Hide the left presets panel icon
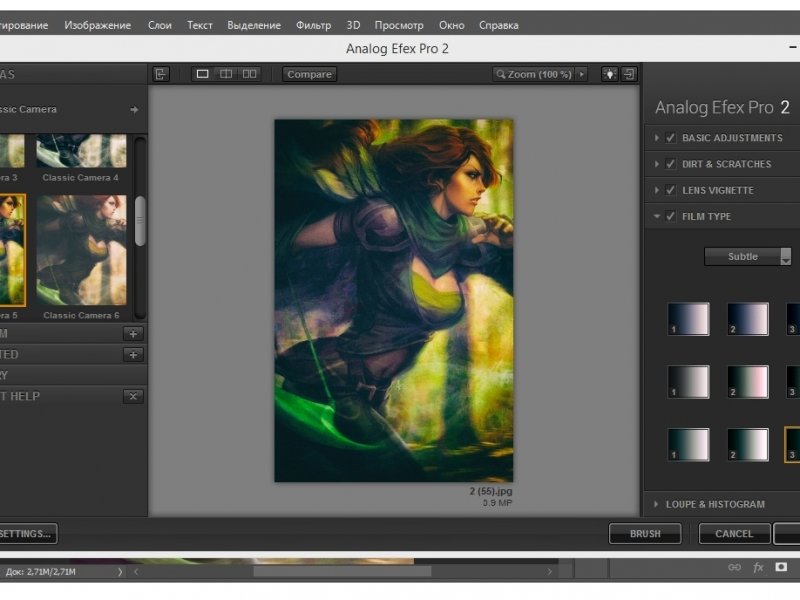Viewport: 800px width, 600px height. click(x=161, y=74)
